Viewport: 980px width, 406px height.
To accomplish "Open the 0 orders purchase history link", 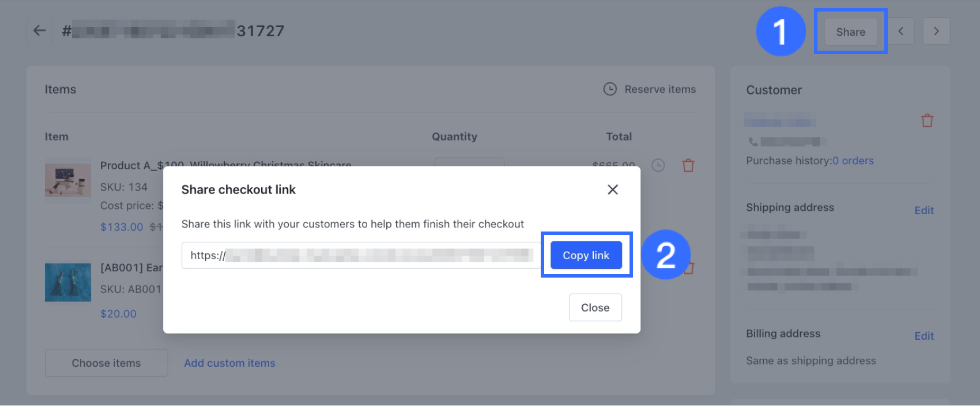I will (853, 161).
